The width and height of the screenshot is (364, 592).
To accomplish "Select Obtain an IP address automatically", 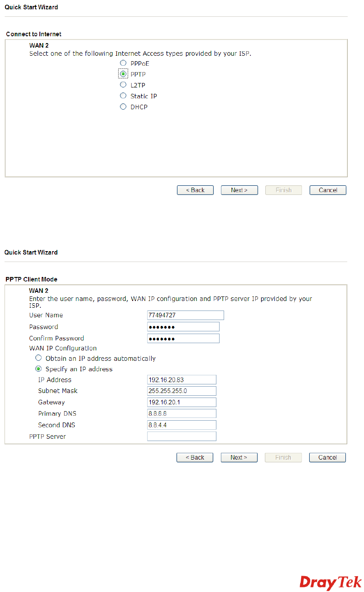I will coord(38,358).
